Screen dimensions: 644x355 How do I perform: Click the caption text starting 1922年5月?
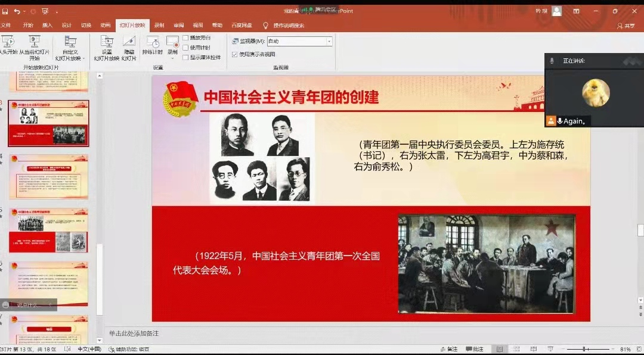[x=276, y=263]
